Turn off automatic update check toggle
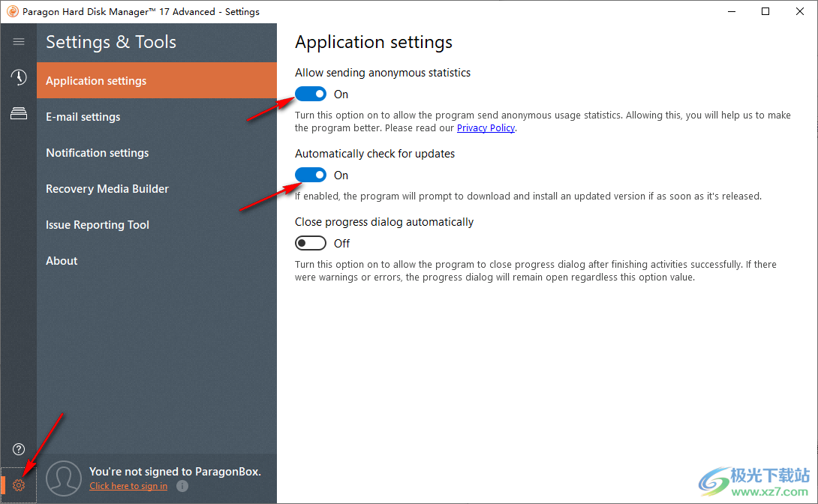 [311, 175]
